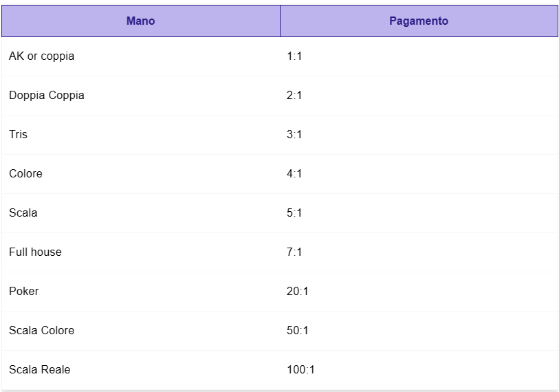Select the Doppia Coppia hand cell
Viewport: 559px width, 392px height.
(x=141, y=95)
